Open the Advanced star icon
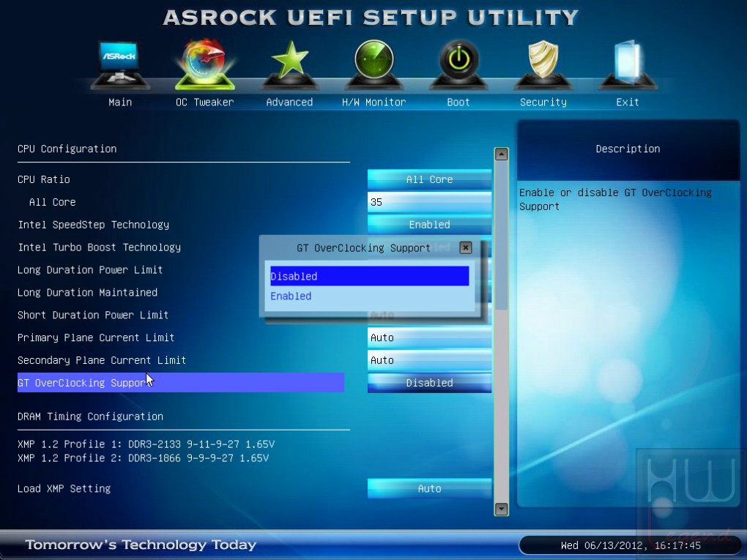The height and width of the screenshot is (560, 747). tap(289, 64)
